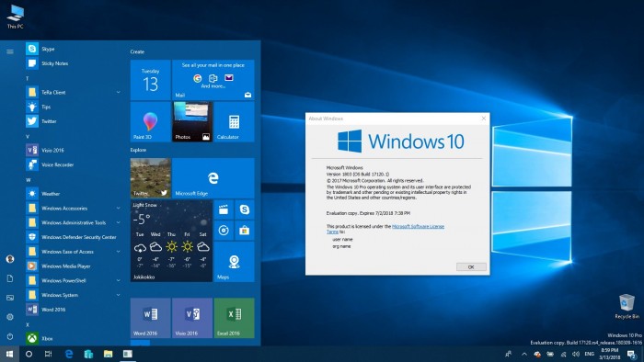
Task: Click the Start button on the taskbar
Action: (9, 355)
